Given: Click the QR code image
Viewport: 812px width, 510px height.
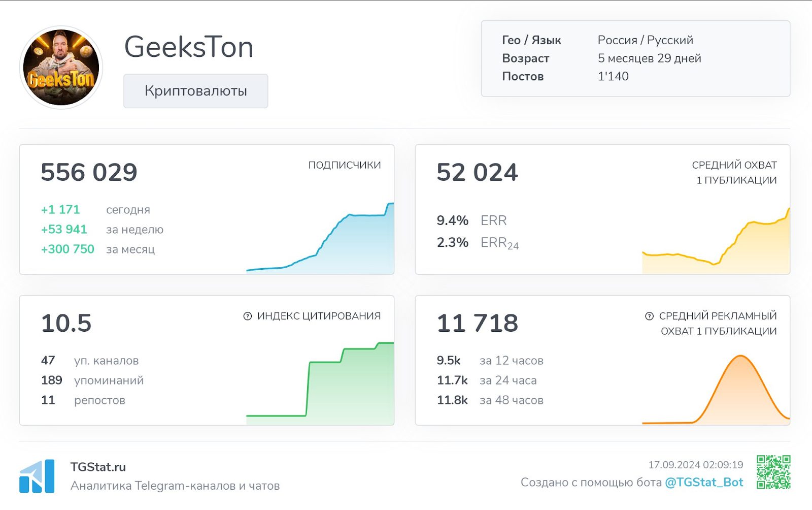Looking at the screenshot, I should [773, 472].
